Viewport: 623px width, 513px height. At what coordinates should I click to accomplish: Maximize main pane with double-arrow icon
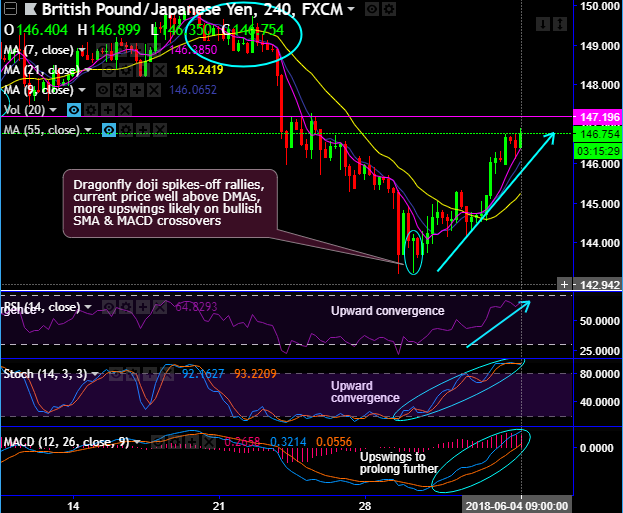tap(559, 25)
